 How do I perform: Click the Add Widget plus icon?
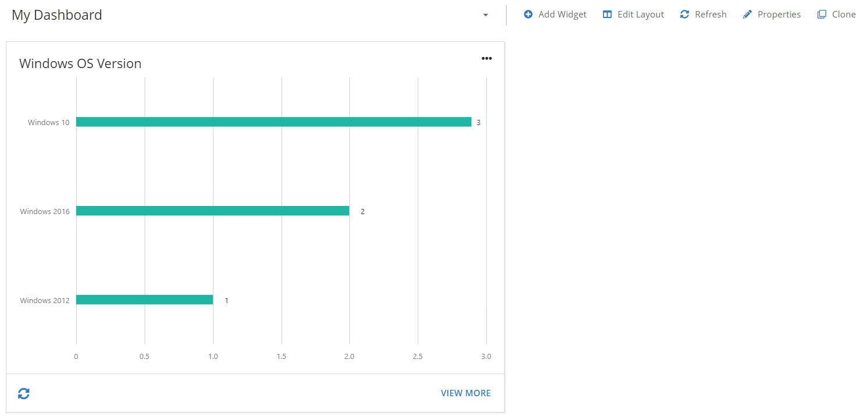528,14
